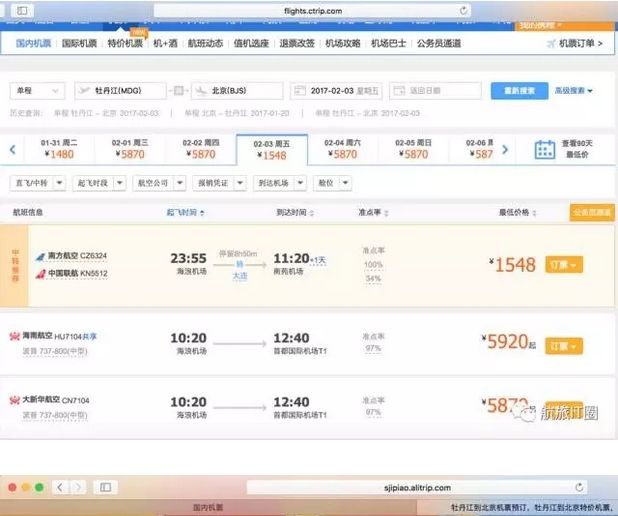Sort flights by 准点率

(373, 213)
